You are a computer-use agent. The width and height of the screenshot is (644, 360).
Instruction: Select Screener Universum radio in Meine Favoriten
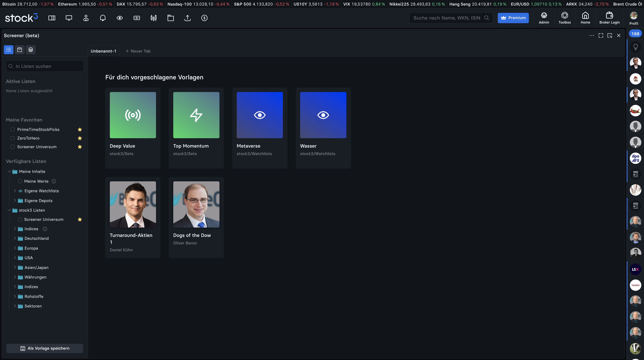(x=12, y=147)
